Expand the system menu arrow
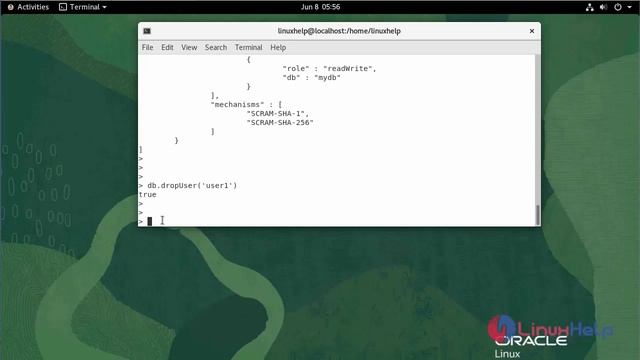This screenshot has height=360, width=640. 629,7
